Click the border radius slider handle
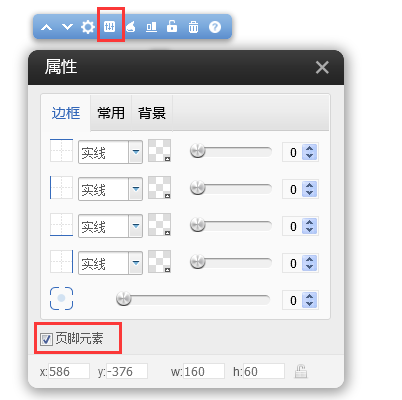The image size is (402, 400). [124, 298]
